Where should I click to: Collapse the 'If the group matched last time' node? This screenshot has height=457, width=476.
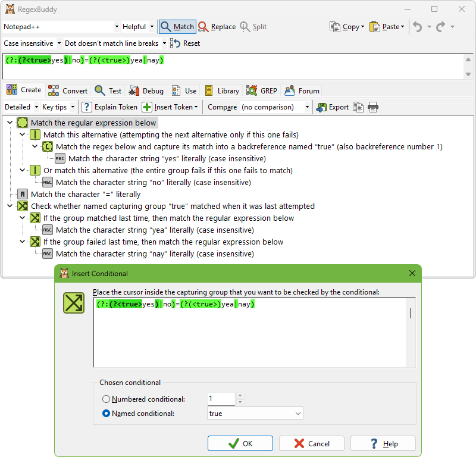(x=22, y=217)
